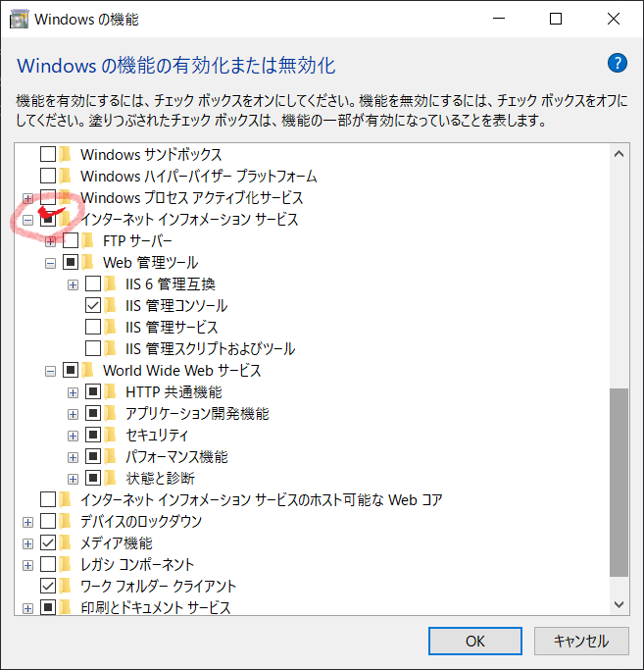This screenshot has height=670, width=644.
Task: Toggle the アプリケーション開発機能 checkbox
Action: pos(93,413)
